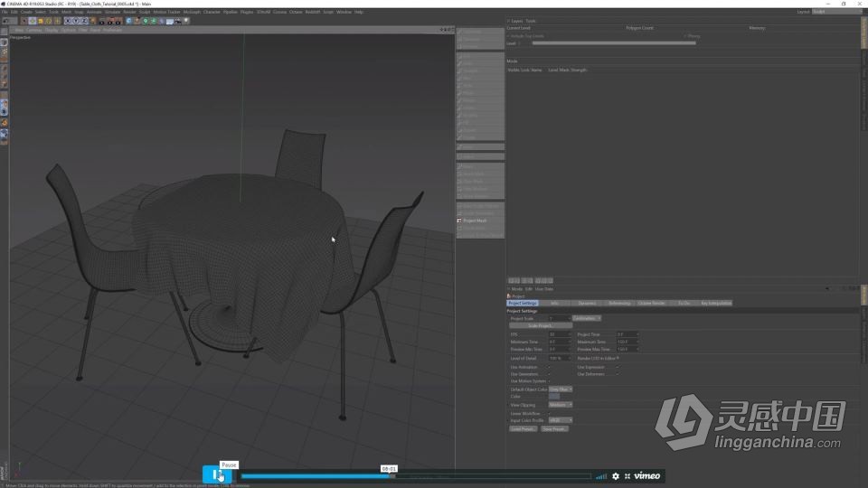Toggle the Use Animation checkbox
This screenshot has width=868, height=488.
coord(549,367)
